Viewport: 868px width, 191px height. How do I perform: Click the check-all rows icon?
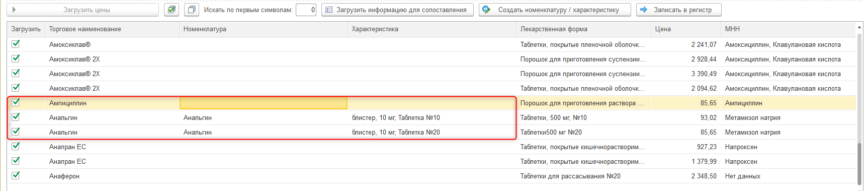[171, 10]
